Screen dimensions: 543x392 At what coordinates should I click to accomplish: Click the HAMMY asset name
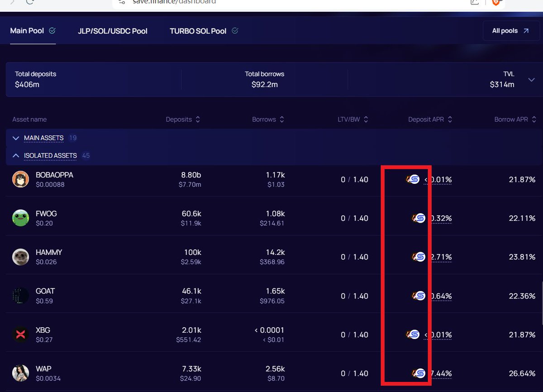point(49,252)
